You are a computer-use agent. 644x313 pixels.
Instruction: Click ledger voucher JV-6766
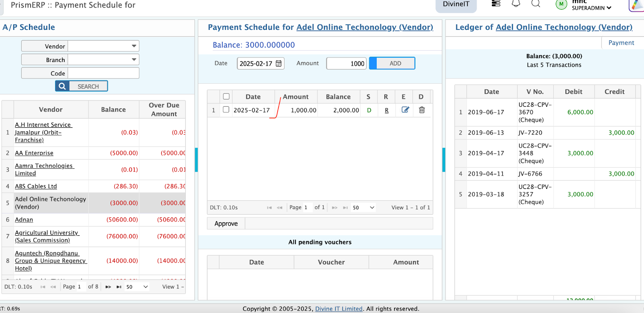tap(530, 174)
